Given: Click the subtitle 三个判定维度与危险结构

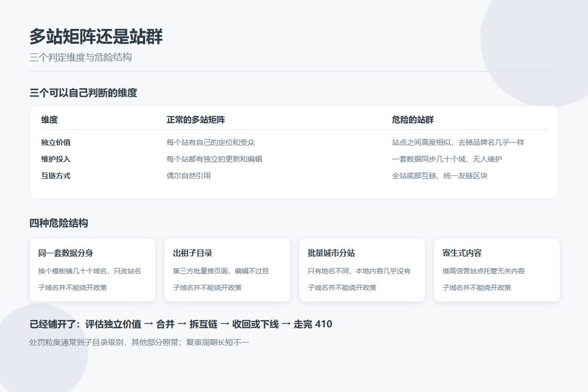Looking at the screenshot, I should [81, 58].
